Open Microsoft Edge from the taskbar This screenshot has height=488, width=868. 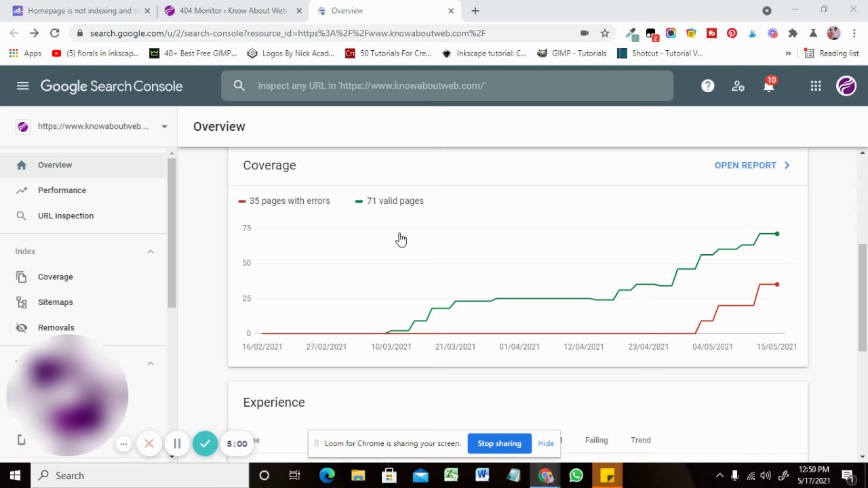[x=327, y=475]
